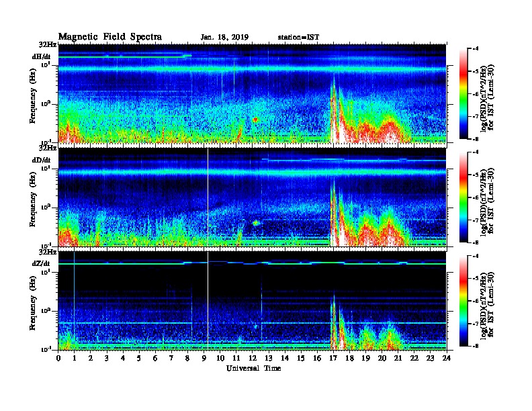Viewport: 532px width, 411px height.
Task: Click the "Frequency (Hz)" label of the dZ/dt panel
Action: click(x=32, y=303)
